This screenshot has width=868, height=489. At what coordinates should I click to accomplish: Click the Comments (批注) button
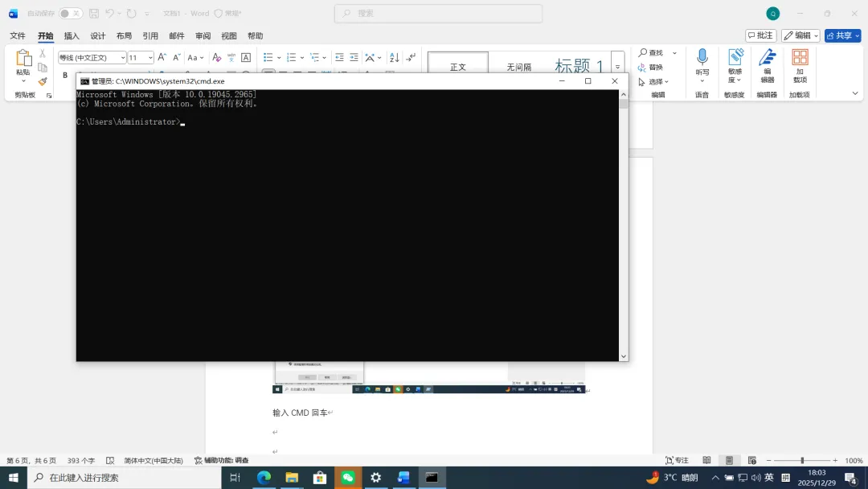coord(760,35)
